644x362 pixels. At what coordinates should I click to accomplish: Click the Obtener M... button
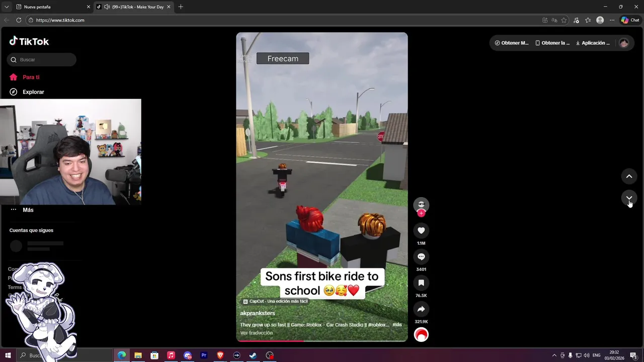512,43
